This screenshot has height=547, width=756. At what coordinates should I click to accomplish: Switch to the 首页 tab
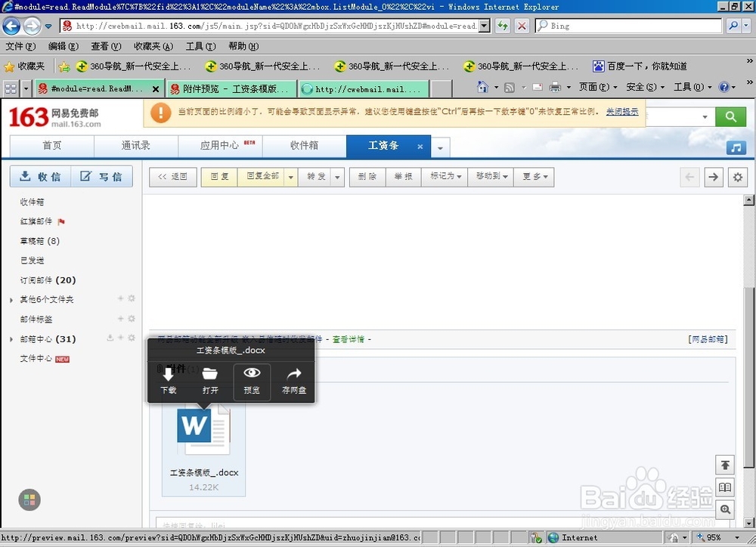pyautogui.click(x=52, y=146)
